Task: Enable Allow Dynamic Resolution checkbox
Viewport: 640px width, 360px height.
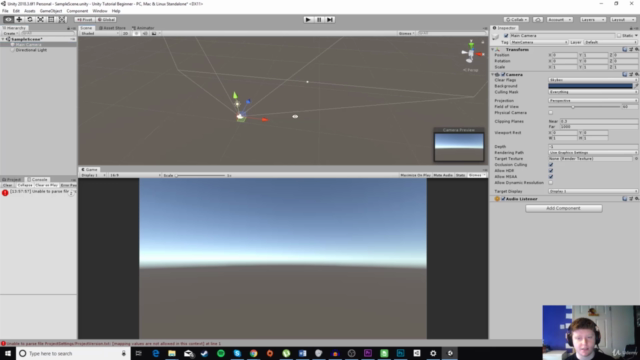Action: point(551,183)
